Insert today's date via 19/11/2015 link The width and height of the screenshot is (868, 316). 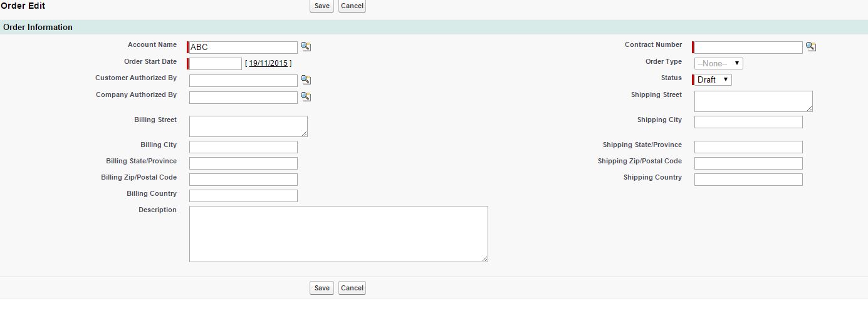click(268, 63)
